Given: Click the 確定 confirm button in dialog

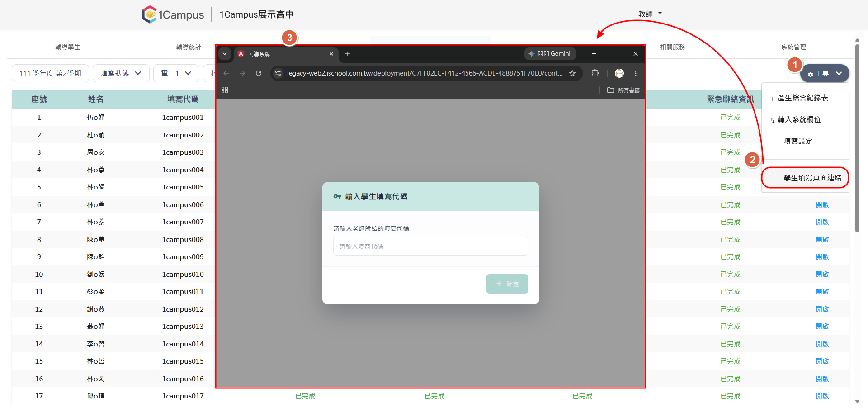Looking at the screenshot, I should [507, 284].
